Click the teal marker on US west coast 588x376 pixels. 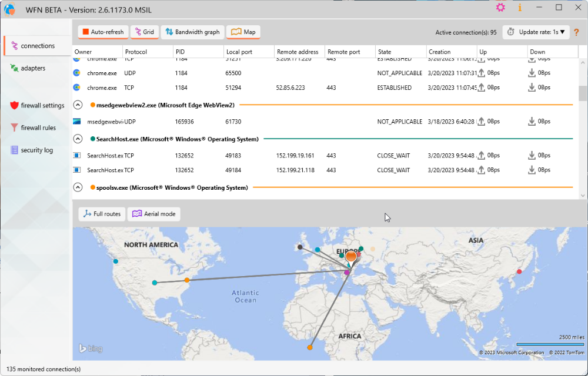pyautogui.click(x=116, y=261)
